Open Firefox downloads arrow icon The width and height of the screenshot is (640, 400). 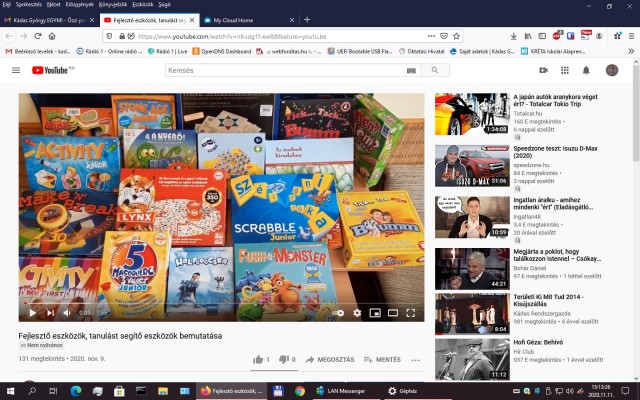513,36
